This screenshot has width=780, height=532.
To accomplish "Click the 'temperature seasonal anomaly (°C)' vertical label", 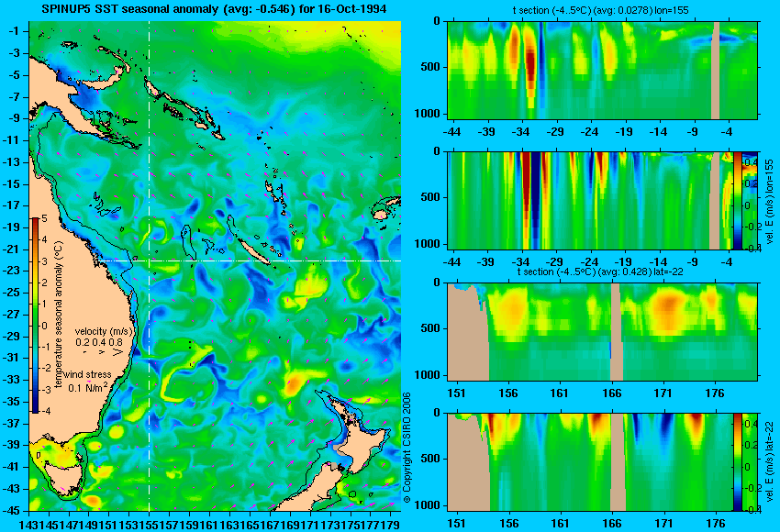I will tap(58, 315).
